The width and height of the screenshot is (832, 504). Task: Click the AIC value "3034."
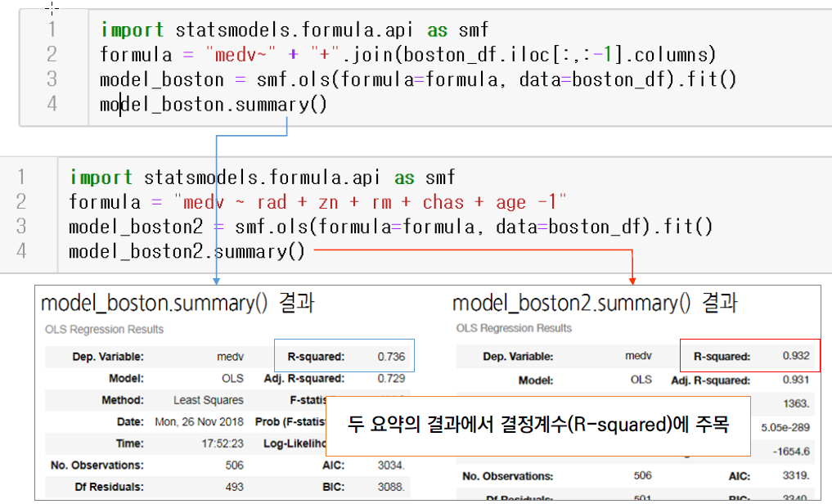391,466
